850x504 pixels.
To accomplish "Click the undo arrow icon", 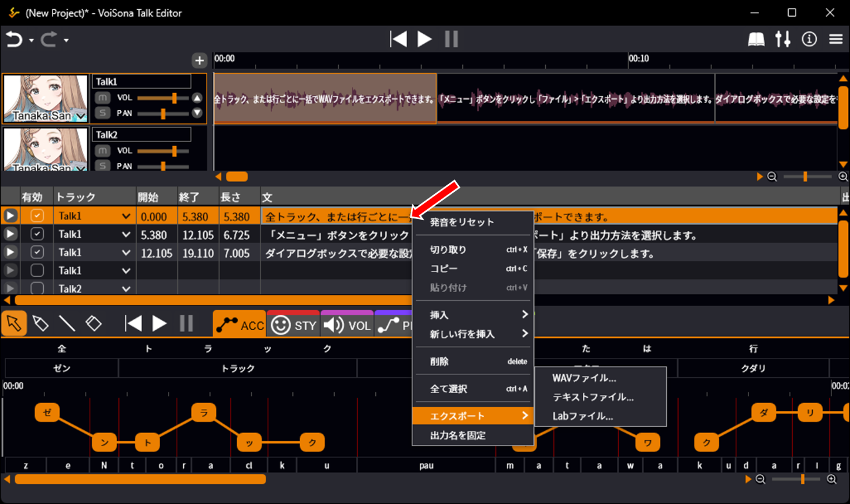I will [14, 40].
